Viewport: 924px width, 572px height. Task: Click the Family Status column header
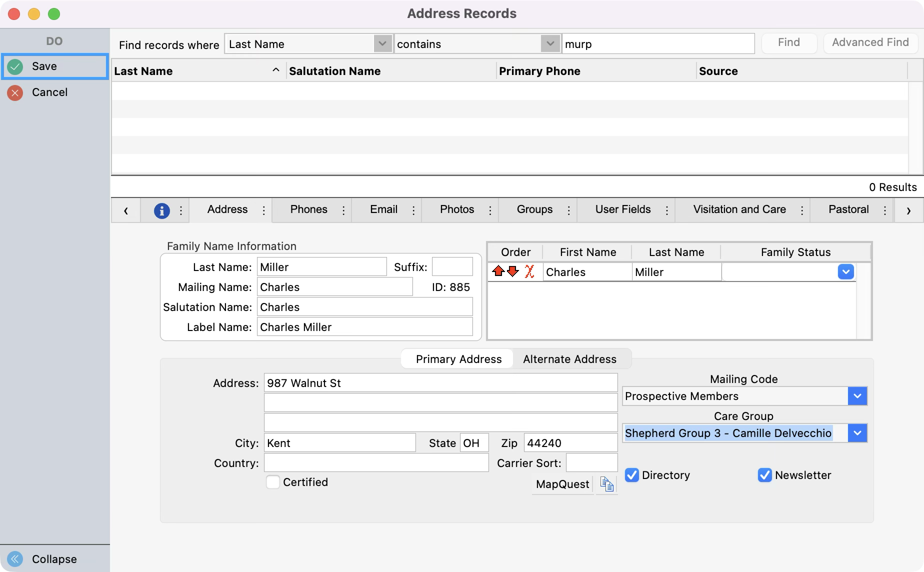coord(795,252)
